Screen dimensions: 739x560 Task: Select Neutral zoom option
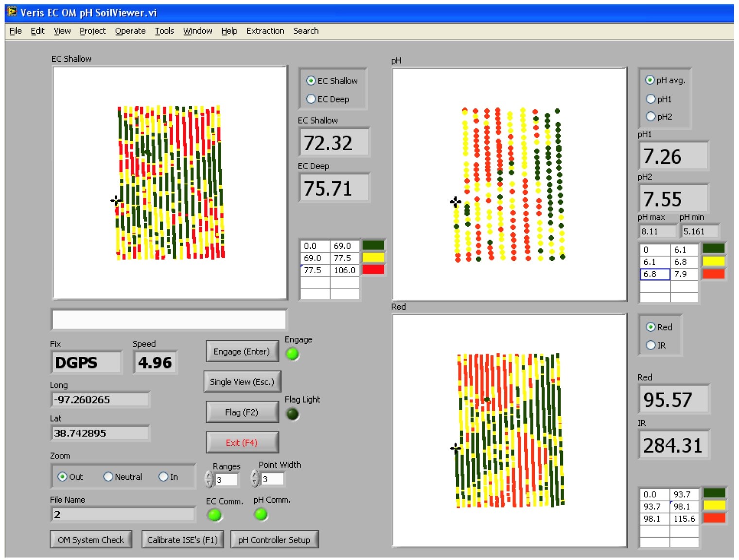[x=108, y=477]
